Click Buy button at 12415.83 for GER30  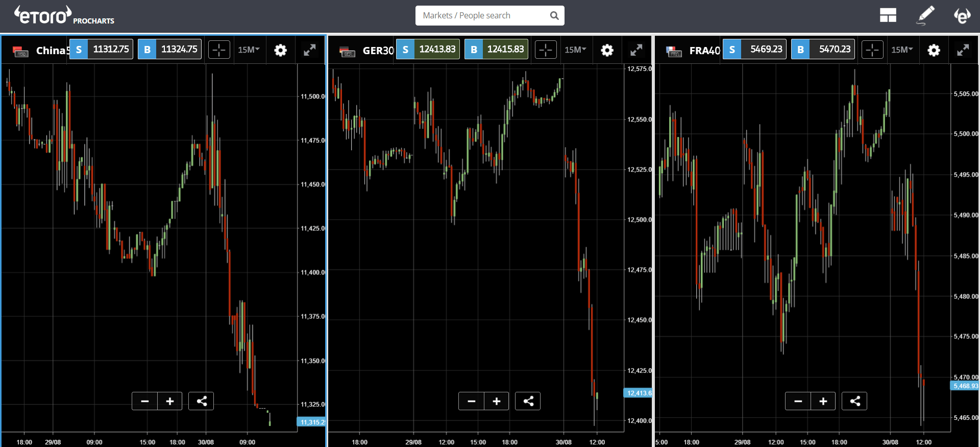tap(496, 50)
